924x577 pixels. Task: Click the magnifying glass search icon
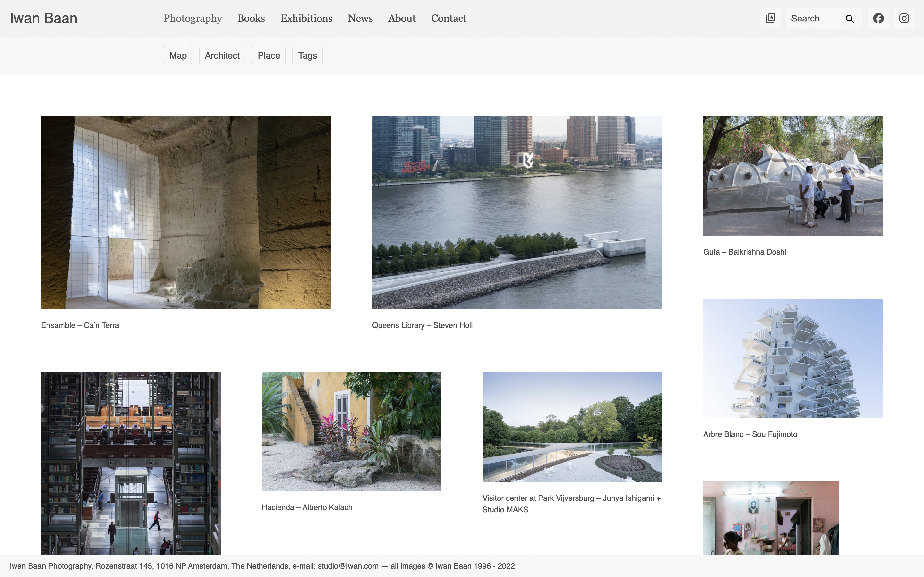click(x=850, y=19)
